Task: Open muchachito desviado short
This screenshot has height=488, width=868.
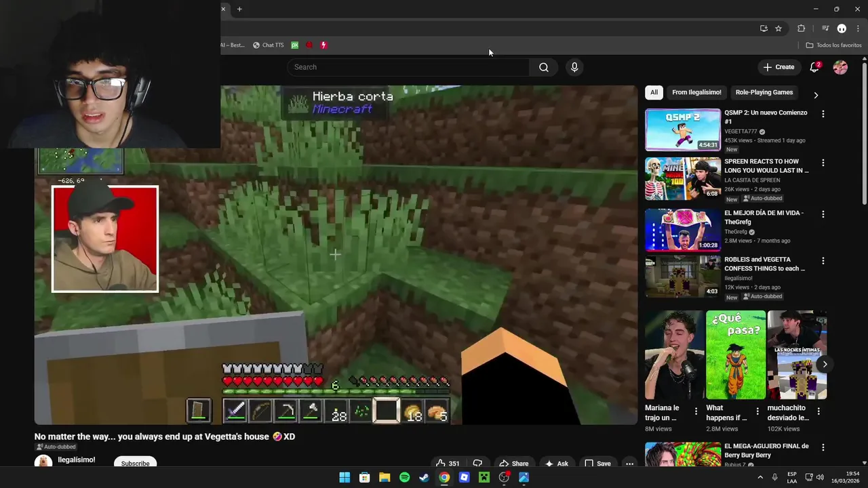Action: click(797, 355)
